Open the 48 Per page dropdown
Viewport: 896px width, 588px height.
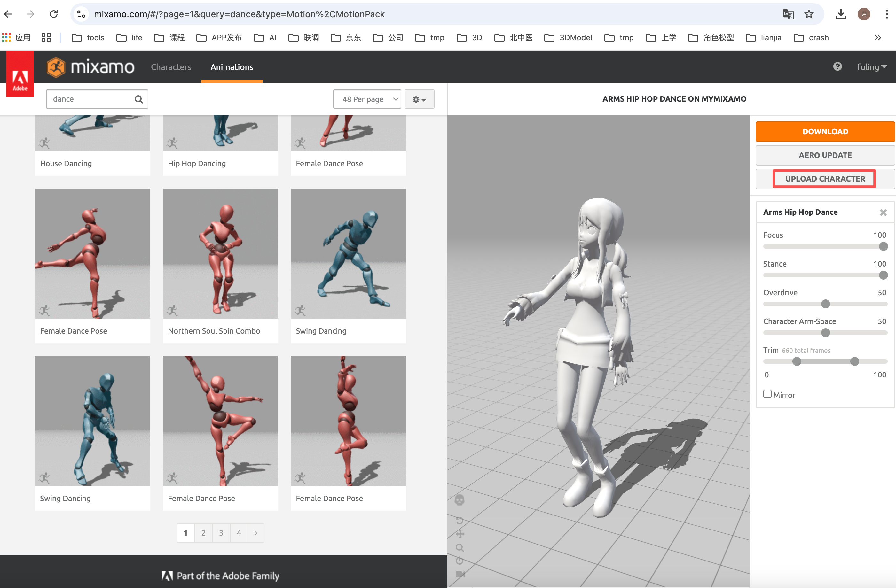(x=367, y=99)
